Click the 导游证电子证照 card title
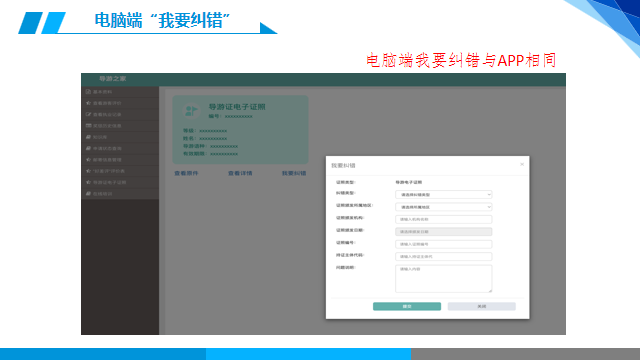Image resolution: width=640 pixels, height=360 pixels. [x=237, y=107]
